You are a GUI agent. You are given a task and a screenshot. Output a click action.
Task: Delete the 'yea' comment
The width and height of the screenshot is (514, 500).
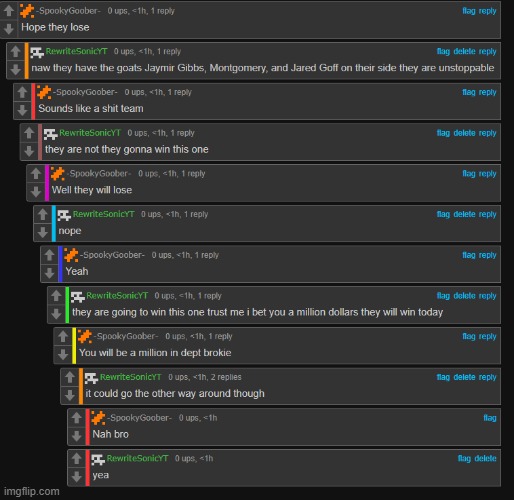click(485, 458)
